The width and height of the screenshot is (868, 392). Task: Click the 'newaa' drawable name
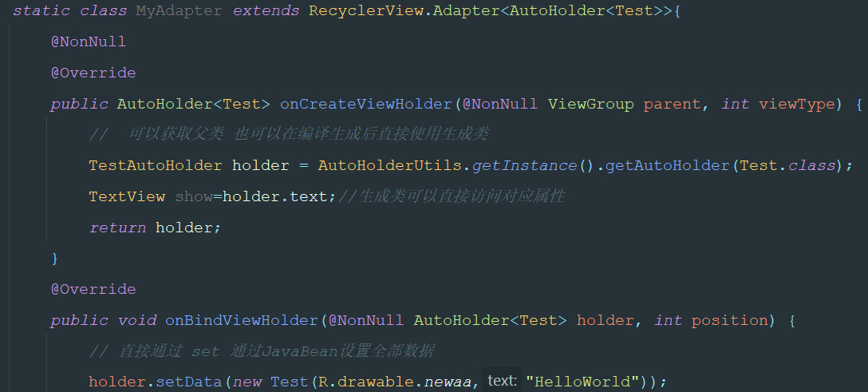click(x=448, y=382)
